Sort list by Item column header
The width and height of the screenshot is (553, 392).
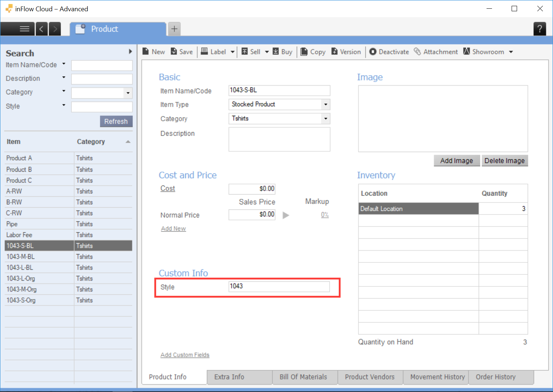(13, 142)
